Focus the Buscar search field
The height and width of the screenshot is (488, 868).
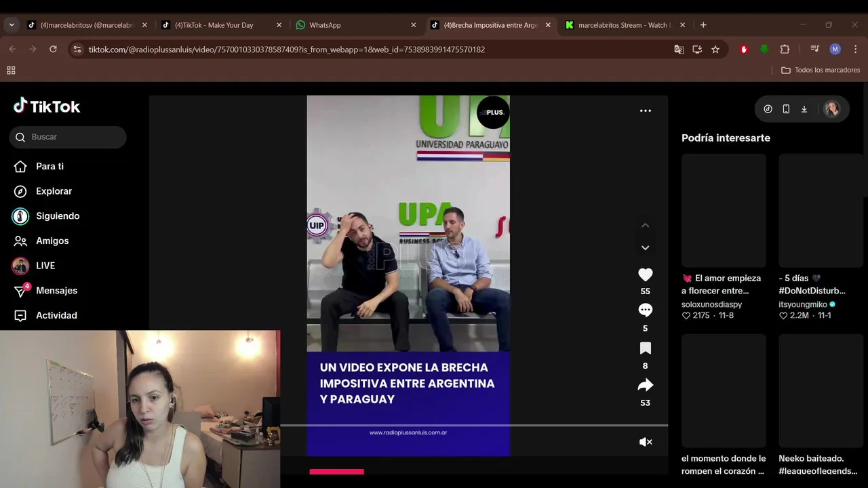[x=68, y=137]
